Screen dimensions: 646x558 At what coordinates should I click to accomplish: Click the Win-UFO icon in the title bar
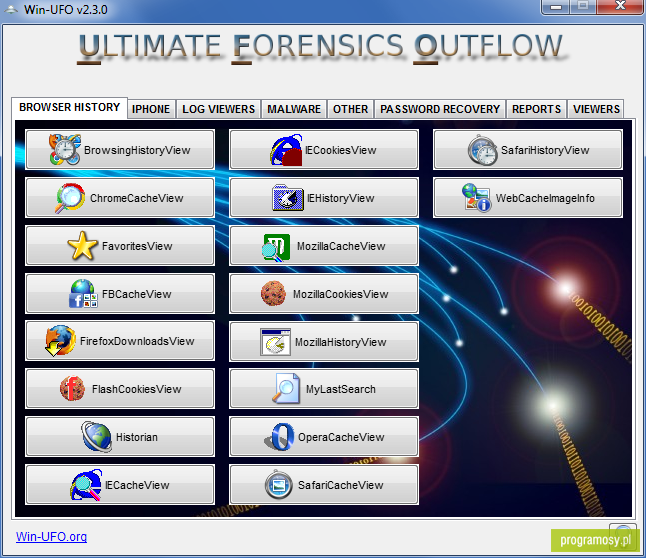(x=11, y=9)
